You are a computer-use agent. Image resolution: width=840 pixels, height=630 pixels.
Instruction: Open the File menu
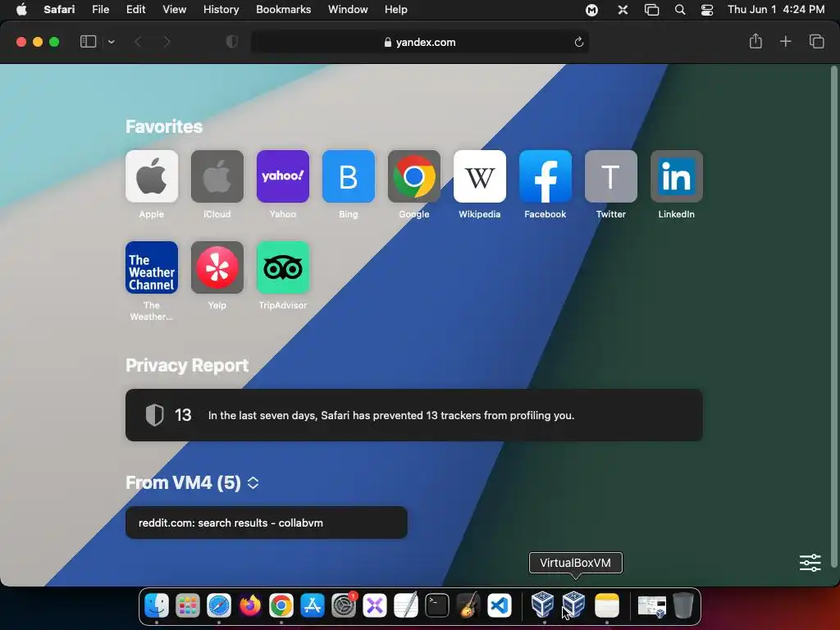click(x=100, y=10)
